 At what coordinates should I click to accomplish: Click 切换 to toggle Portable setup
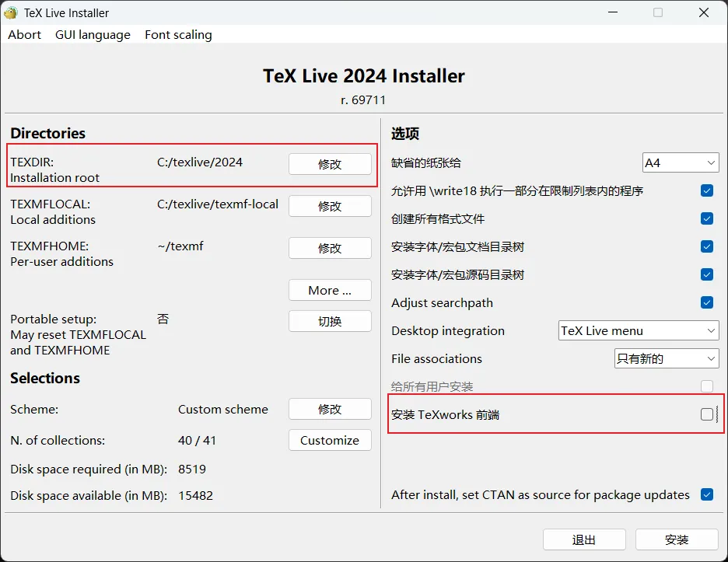pyautogui.click(x=330, y=321)
